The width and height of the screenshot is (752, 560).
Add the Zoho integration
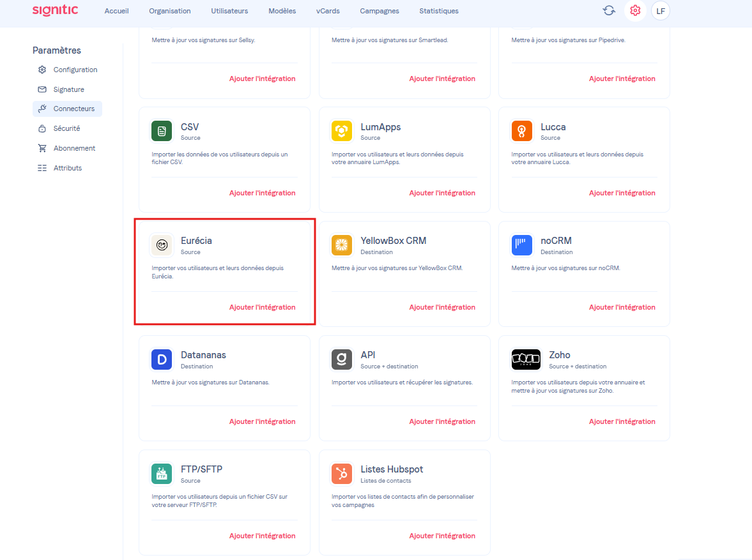pyautogui.click(x=622, y=421)
